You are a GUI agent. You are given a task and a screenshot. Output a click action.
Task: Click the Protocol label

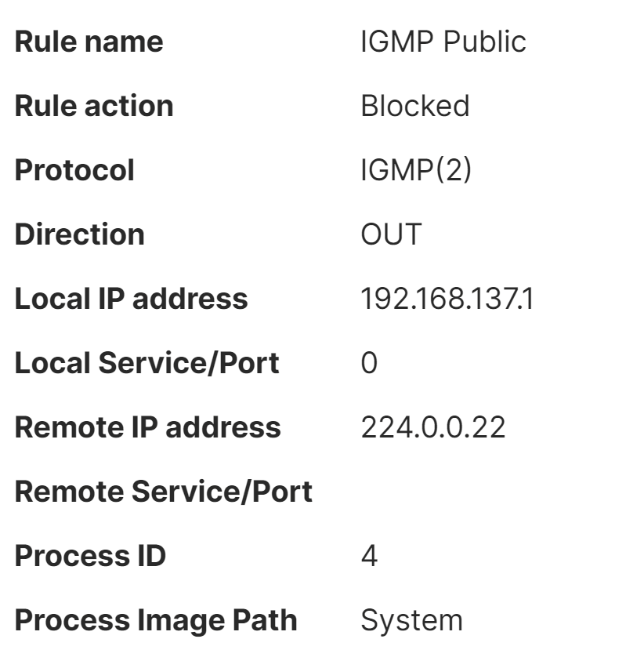tap(74, 170)
